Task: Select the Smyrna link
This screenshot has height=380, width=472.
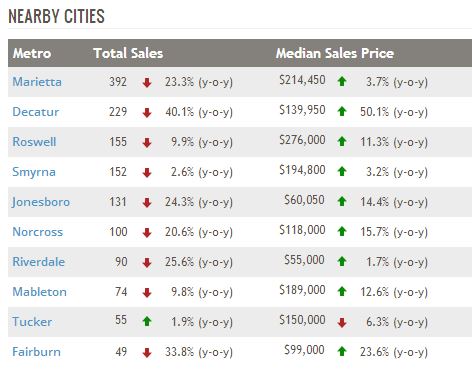Action: [x=34, y=172]
